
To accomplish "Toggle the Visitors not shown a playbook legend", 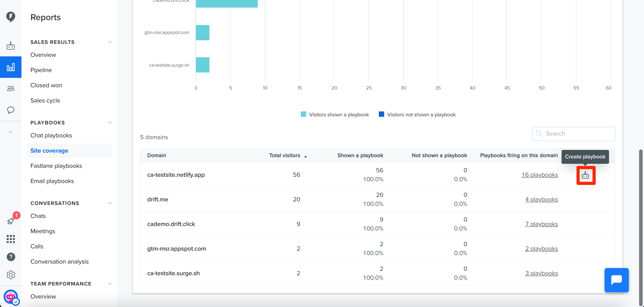I will [x=417, y=115].
